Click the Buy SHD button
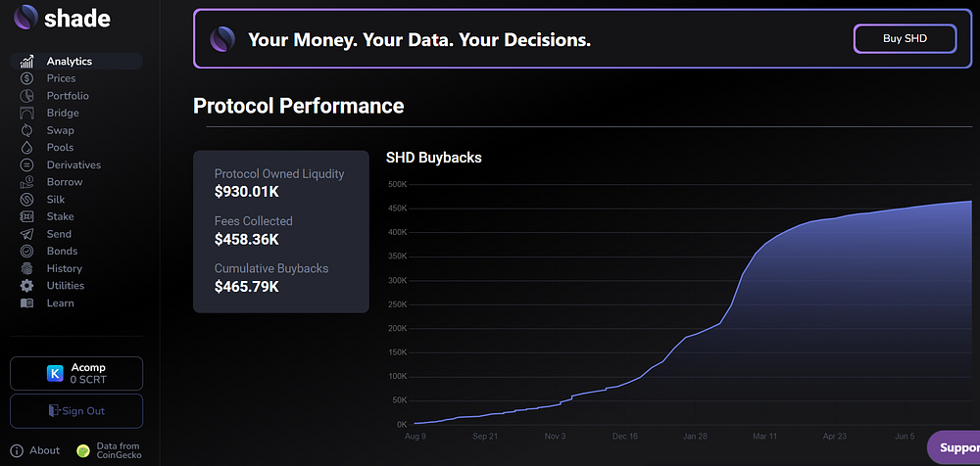 905,39
